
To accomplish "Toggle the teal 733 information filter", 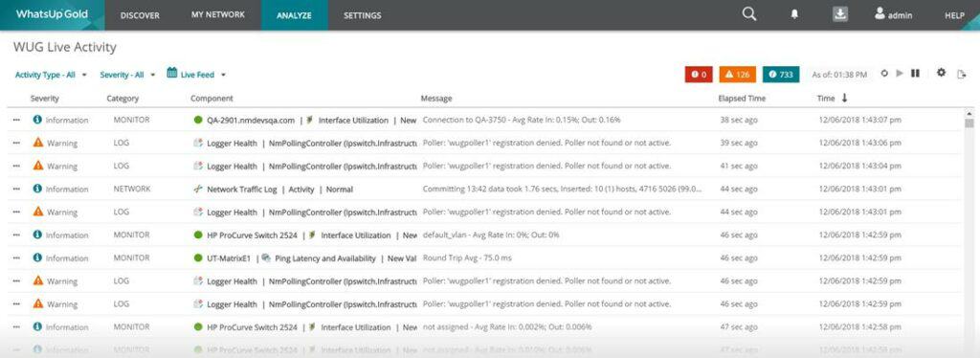I will tap(781, 75).
